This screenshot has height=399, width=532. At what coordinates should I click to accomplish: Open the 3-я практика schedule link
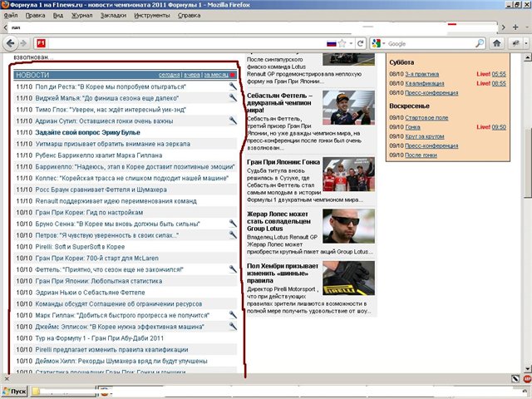coord(421,74)
